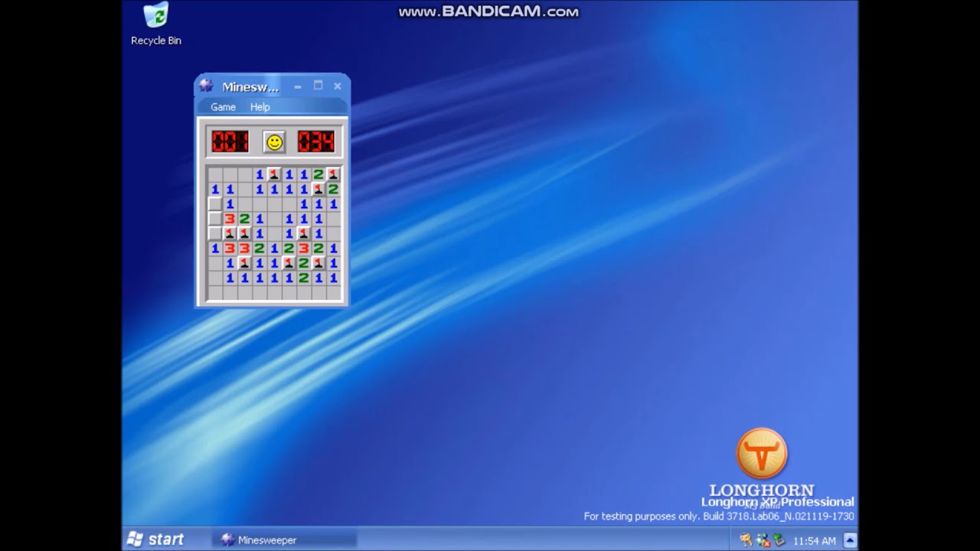Click the left flag of the adjacent flag pair
Viewport: 980px width, 551px height.
[230, 233]
